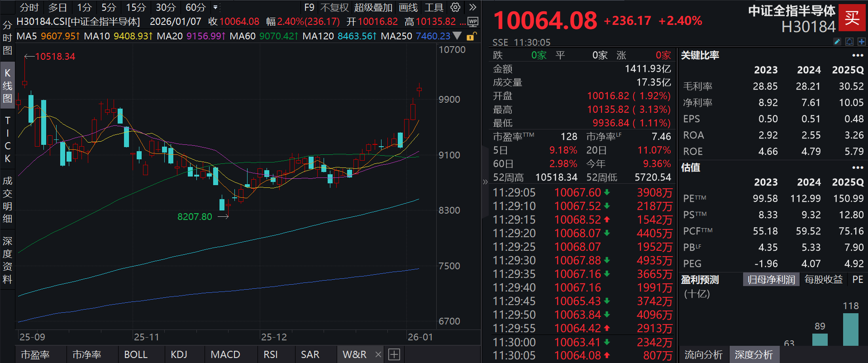Toggle 不复权 price adjustment mode

(x=334, y=8)
